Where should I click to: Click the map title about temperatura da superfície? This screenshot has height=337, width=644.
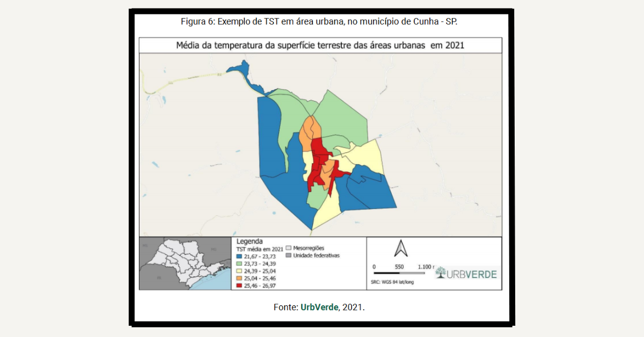click(320, 46)
